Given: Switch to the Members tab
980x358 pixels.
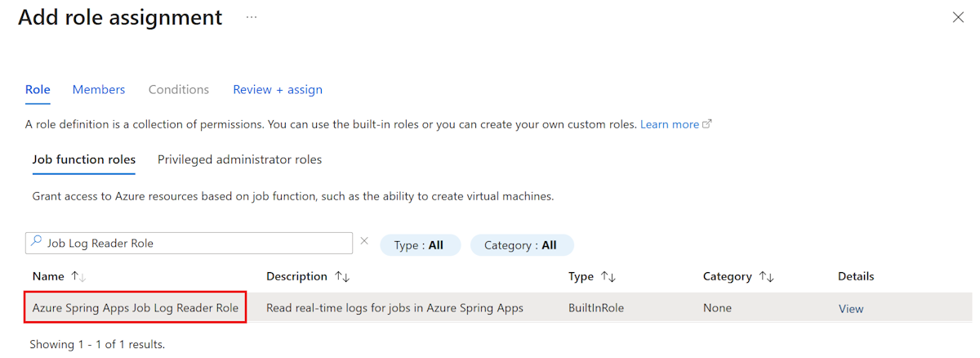Looking at the screenshot, I should pyautogui.click(x=99, y=89).
